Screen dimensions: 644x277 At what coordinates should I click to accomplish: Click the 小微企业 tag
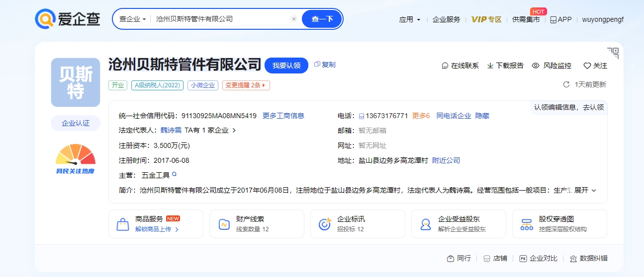click(203, 85)
